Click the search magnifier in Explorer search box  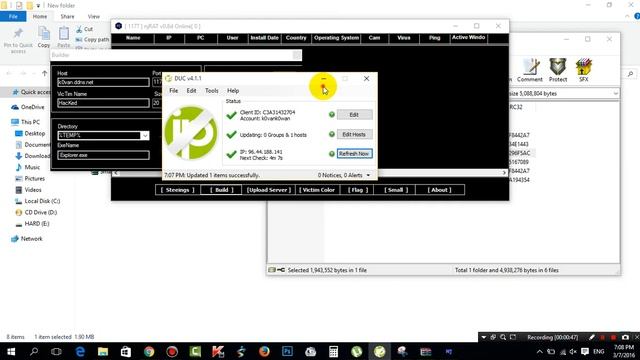coord(630,74)
